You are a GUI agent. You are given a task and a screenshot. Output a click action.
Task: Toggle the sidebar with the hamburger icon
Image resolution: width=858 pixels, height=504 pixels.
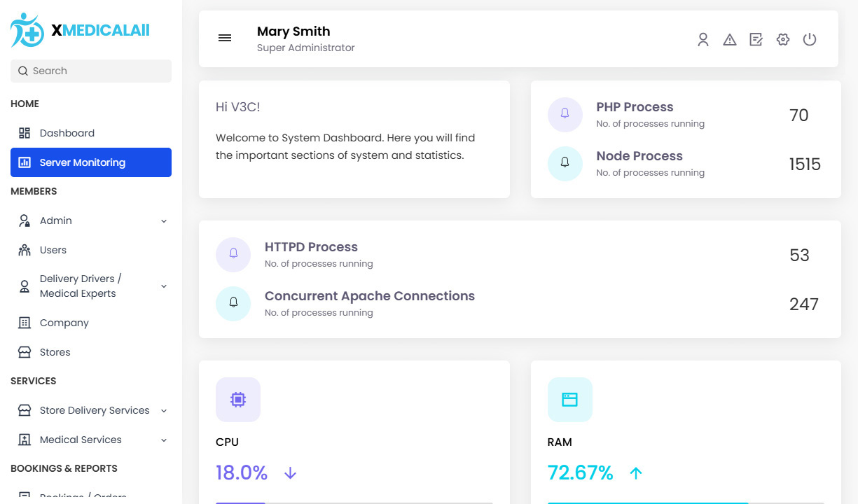click(x=225, y=38)
